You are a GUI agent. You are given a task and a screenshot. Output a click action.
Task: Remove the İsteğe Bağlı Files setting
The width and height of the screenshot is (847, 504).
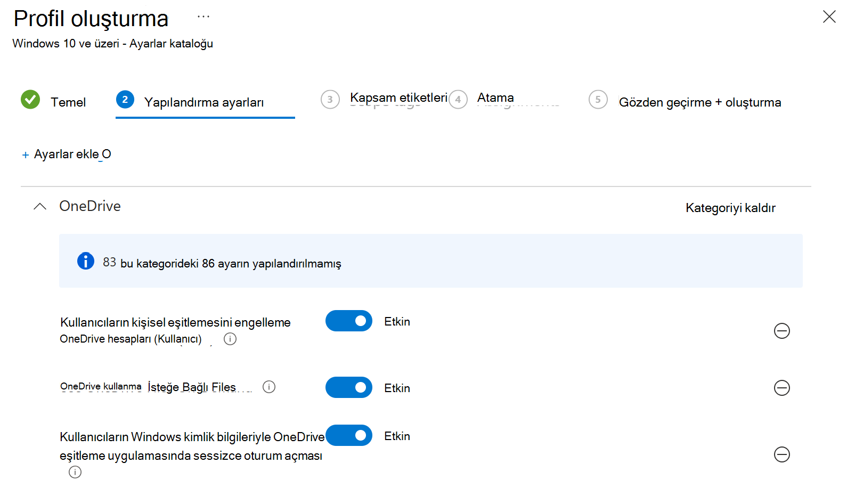[781, 388]
